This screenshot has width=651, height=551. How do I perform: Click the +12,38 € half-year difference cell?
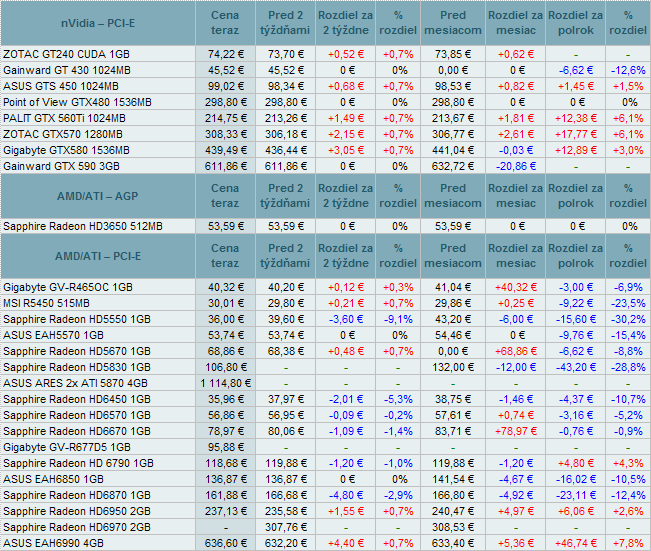(x=575, y=118)
